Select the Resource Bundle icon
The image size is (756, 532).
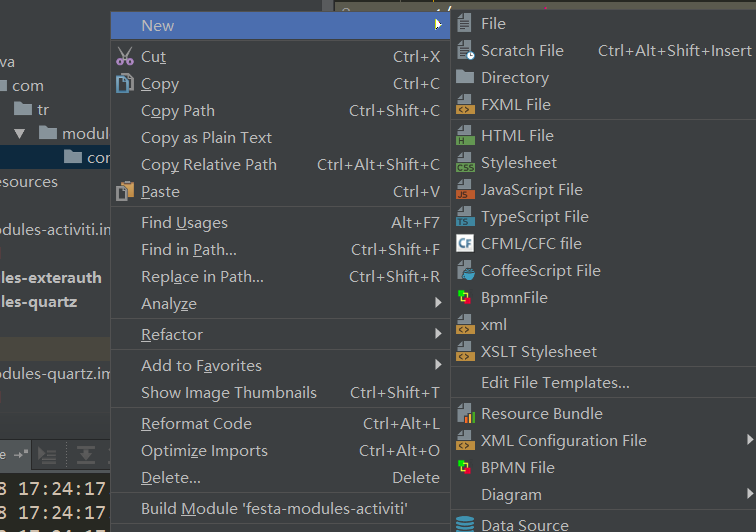(x=465, y=414)
